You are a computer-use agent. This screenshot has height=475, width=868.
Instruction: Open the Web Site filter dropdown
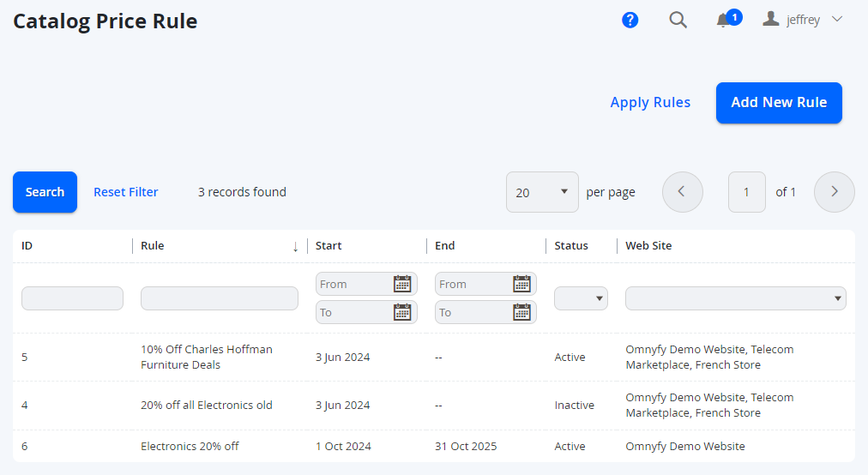(x=736, y=298)
